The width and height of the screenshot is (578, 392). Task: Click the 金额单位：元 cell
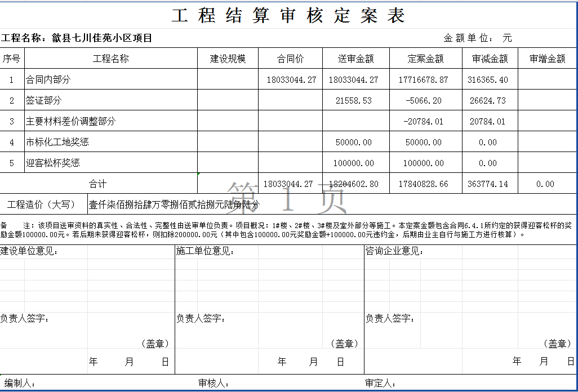tap(478, 38)
